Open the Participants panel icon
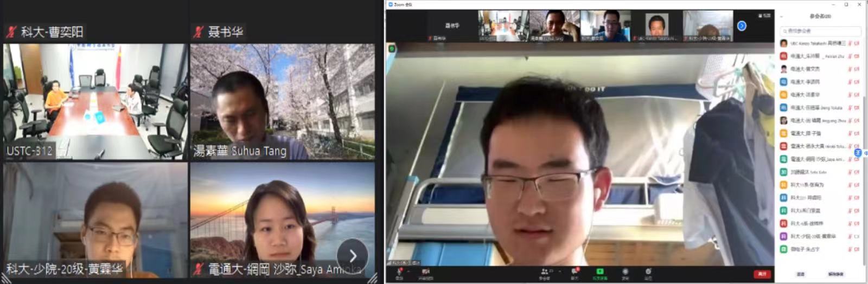This screenshot has height=284, width=868. point(544,271)
